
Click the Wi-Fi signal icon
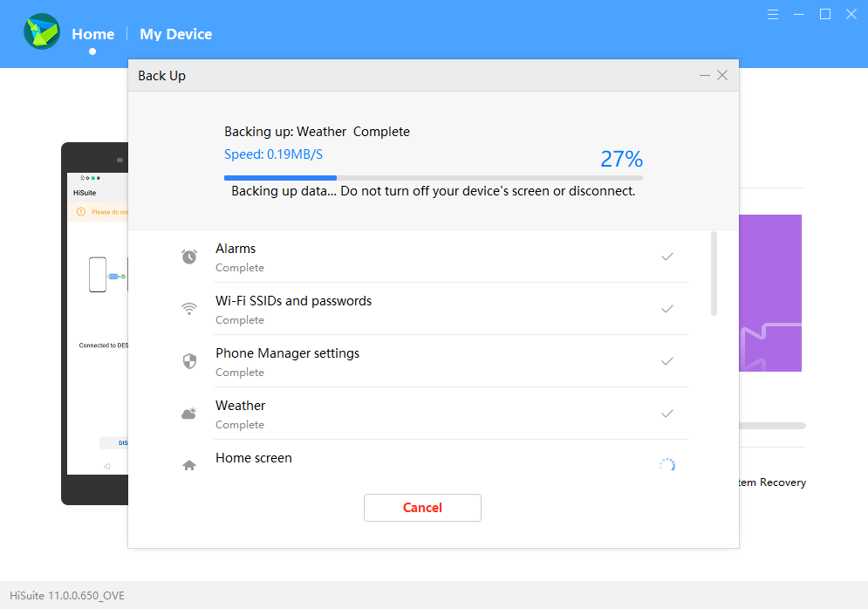pyautogui.click(x=189, y=308)
